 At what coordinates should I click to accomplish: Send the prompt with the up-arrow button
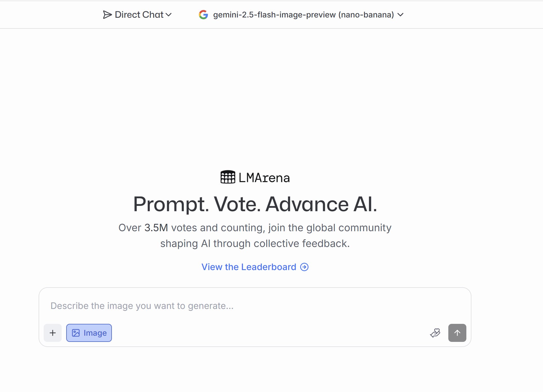457,333
